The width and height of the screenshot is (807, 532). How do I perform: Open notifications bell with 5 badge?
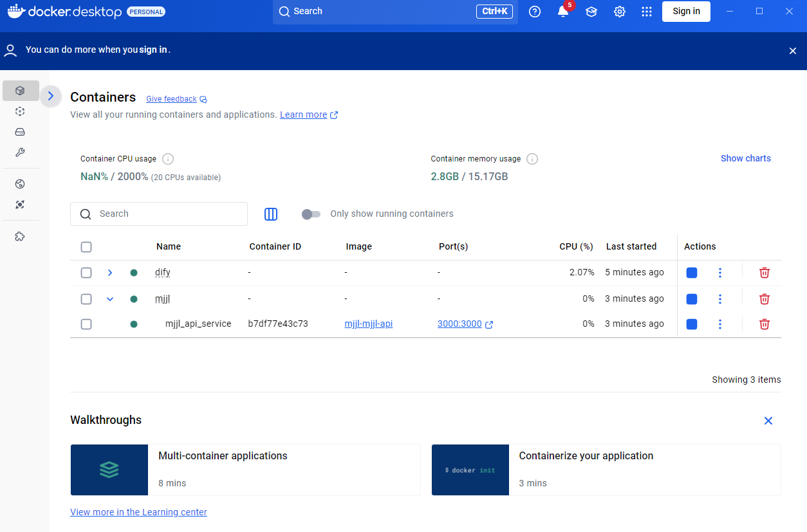(x=563, y=12)
